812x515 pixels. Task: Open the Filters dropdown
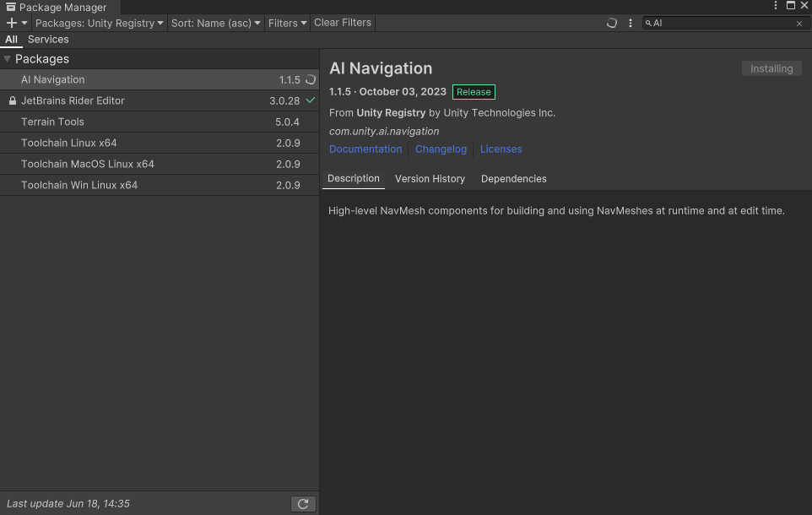(x=288, y=23)
